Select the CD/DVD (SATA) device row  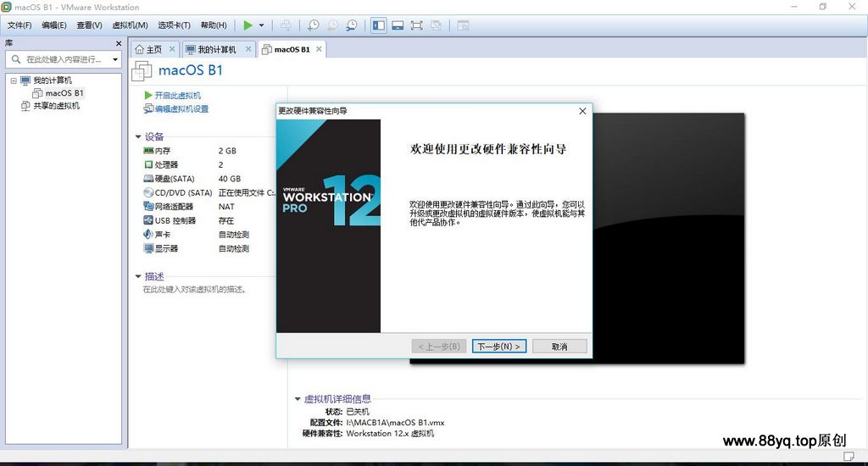coord(209,192)
